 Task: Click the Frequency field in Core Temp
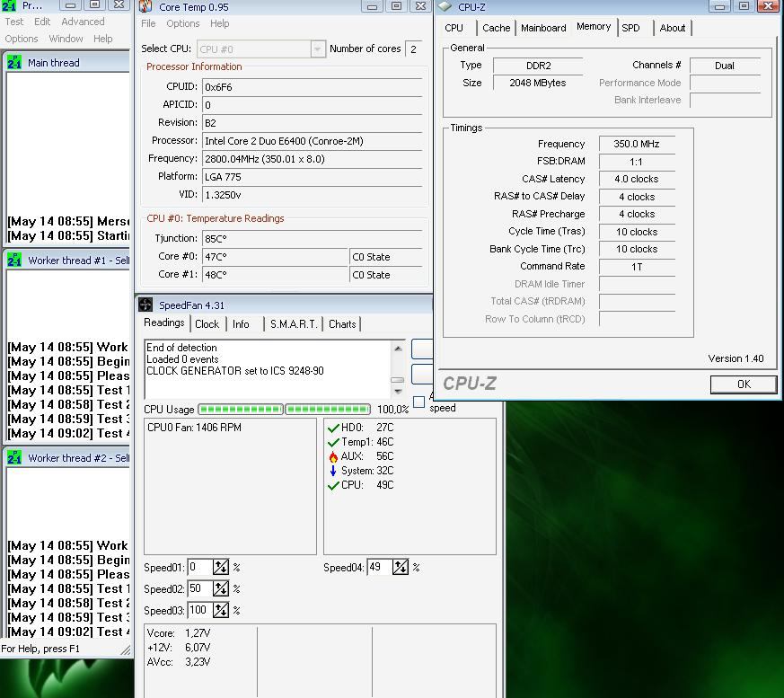[x=313, y=159]
